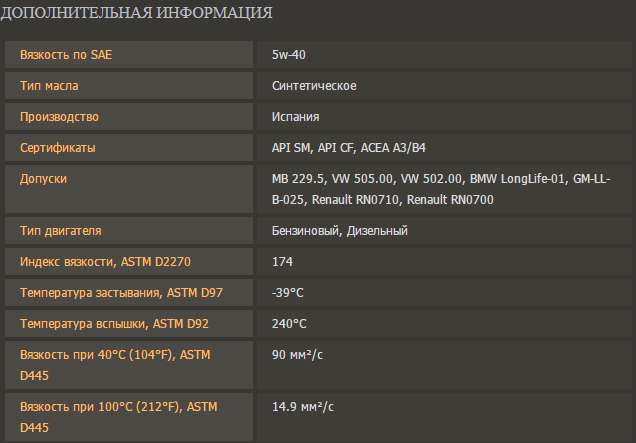The height and width of the screenshot is (443, 636).
Task: Click the Допуски label
Action: pos(43,179)
